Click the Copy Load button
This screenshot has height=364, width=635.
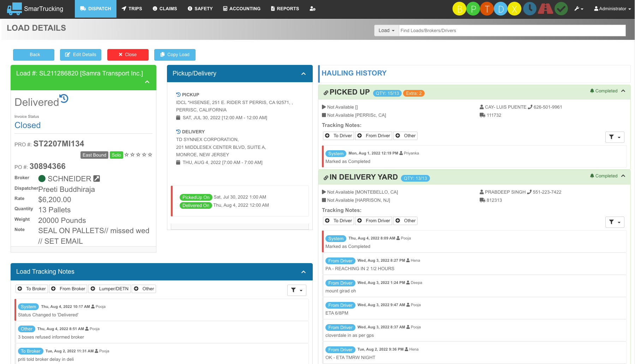click(175, 55)
